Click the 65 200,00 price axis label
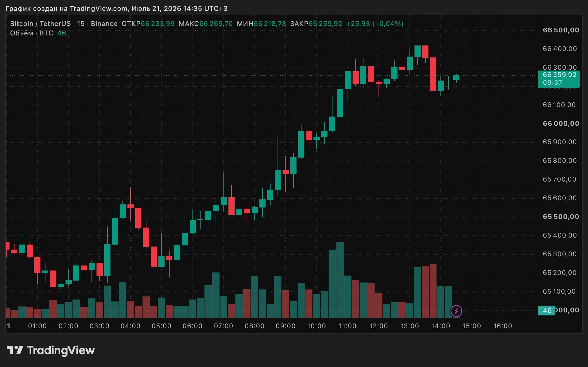The height and width of the screenshot is (367, 588). point(560,273)
